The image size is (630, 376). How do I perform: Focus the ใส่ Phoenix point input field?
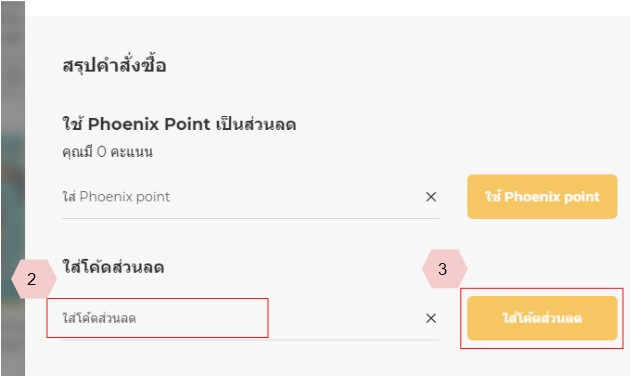(241, 197)
